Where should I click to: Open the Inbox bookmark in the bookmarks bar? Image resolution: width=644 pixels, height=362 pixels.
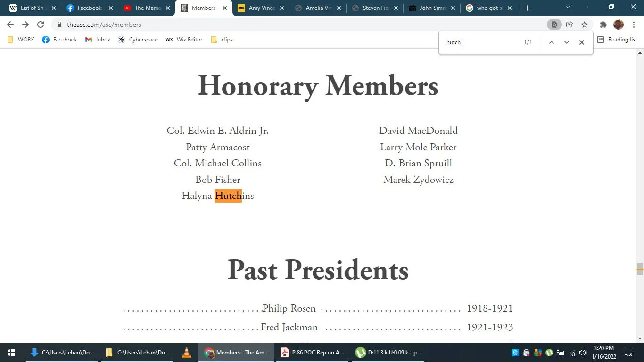[97, 40]
